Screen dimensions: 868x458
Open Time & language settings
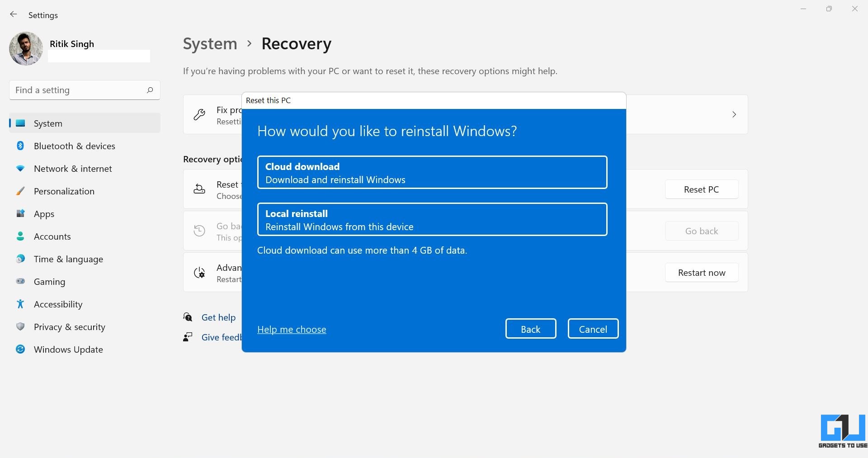coord(85,259)
